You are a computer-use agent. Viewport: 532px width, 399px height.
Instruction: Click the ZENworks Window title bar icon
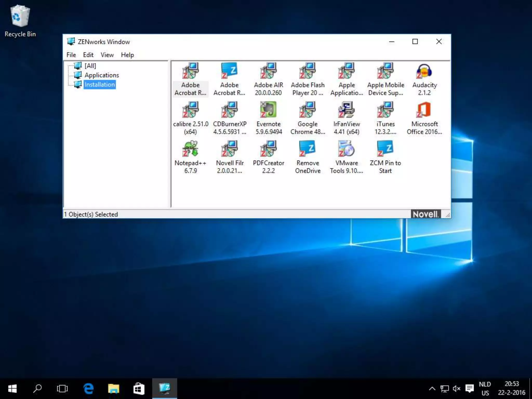click(71, 42)
